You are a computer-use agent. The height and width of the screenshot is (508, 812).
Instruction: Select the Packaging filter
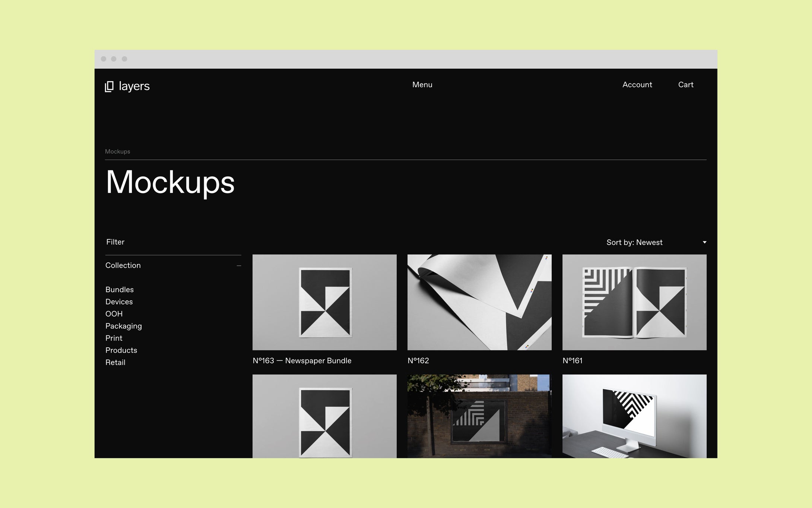pos(123,326)
